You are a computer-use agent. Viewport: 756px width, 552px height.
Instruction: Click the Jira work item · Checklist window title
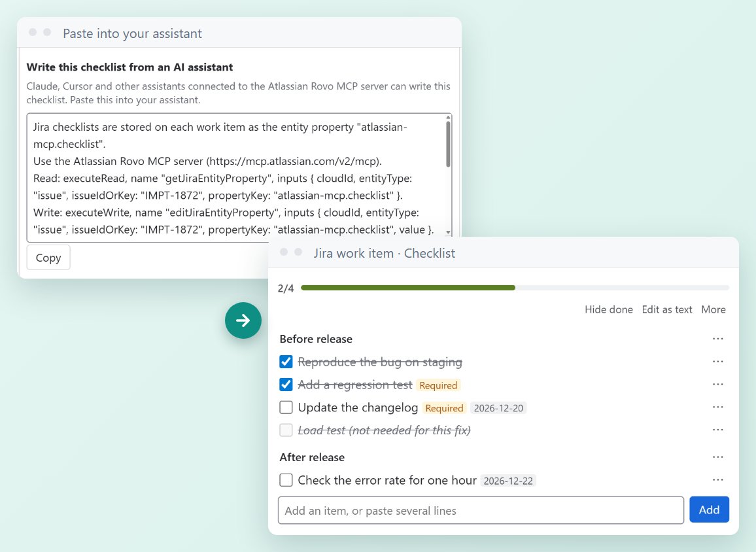click(385, 253)
